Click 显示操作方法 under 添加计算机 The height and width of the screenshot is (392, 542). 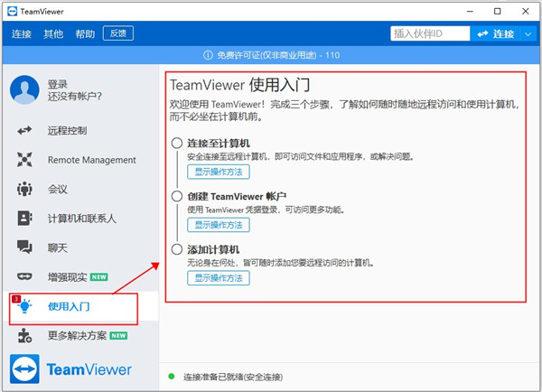[x=219, y=278]
